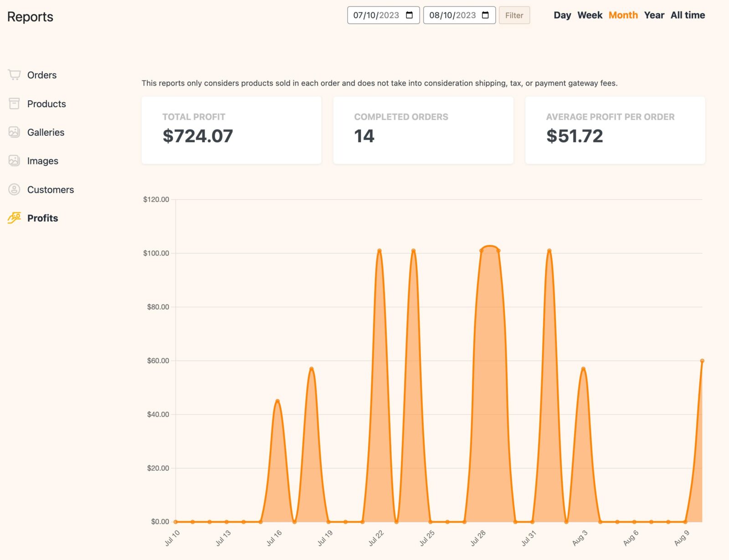Show All time range
This screenshot has width=729, height=560.
pyautogui.click(x=688, y=15)
